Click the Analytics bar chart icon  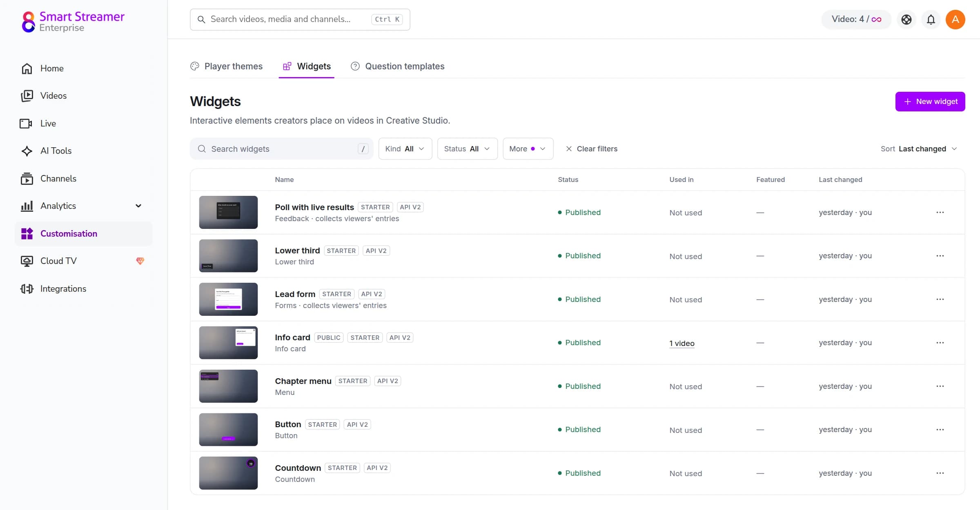point(27,206)
